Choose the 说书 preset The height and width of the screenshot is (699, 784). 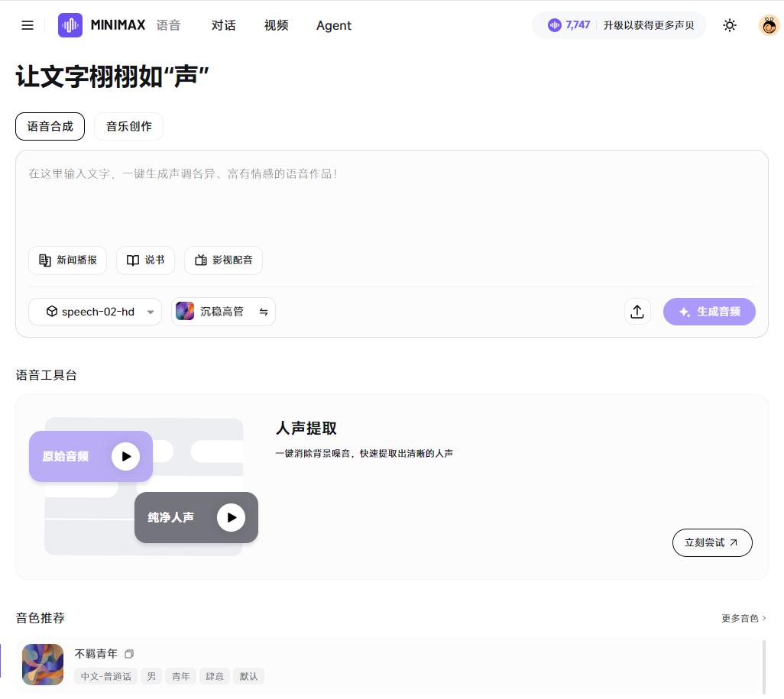coord(145,261)
